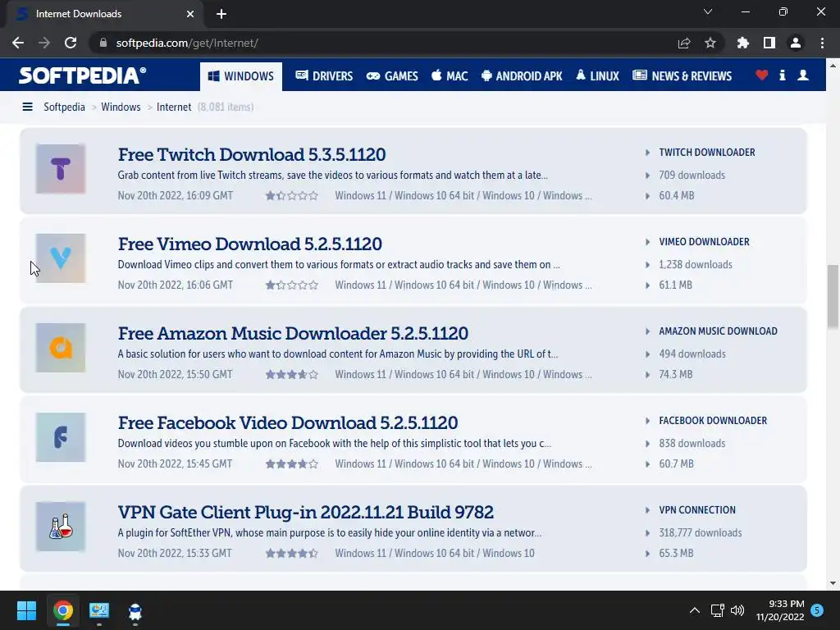
Task: Click the Free Vimeo Download app icon
Action: tap(61, 258)
